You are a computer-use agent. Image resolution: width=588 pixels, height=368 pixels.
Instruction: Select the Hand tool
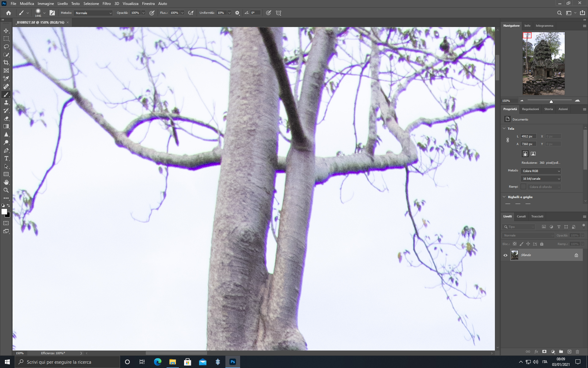coord(6,182)
